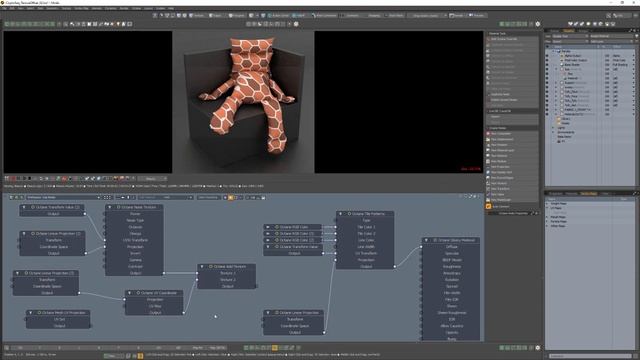Select the Roughness channel on Octane Glossy Material
The image size is (640, 360).
click(x=451, y=267)
